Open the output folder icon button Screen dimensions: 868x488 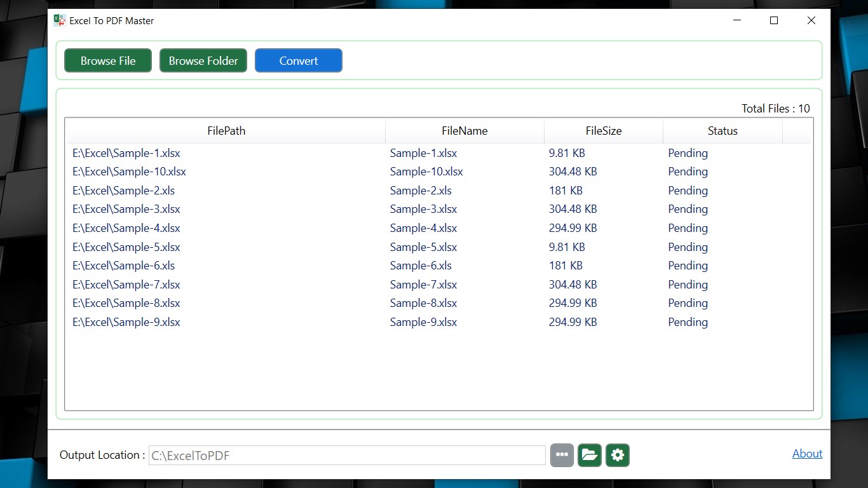590,455
